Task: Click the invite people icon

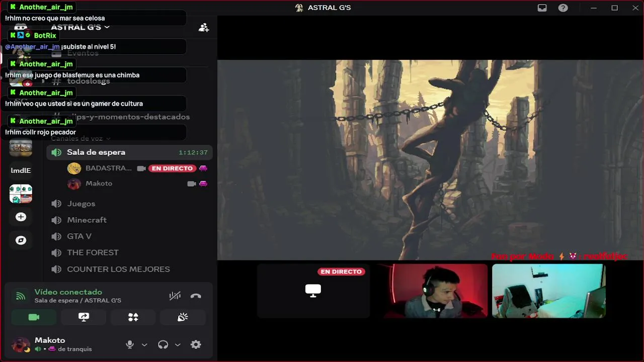Action: (x=204, y=28)
